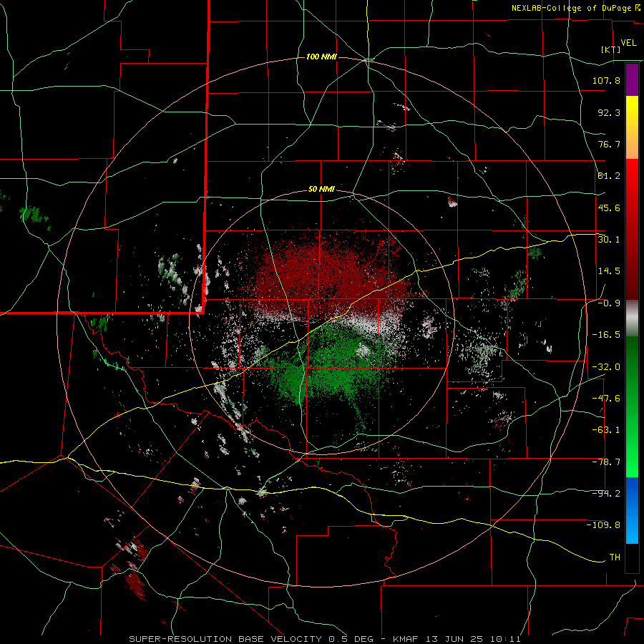
Task: Select the -32.0 legend value
Action: [606, 367]
